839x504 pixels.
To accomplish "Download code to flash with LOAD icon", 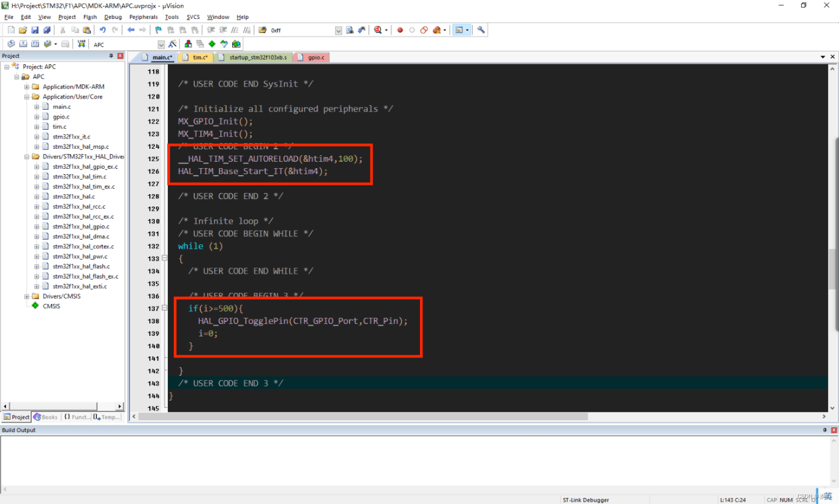I will (x=81, y=44).
